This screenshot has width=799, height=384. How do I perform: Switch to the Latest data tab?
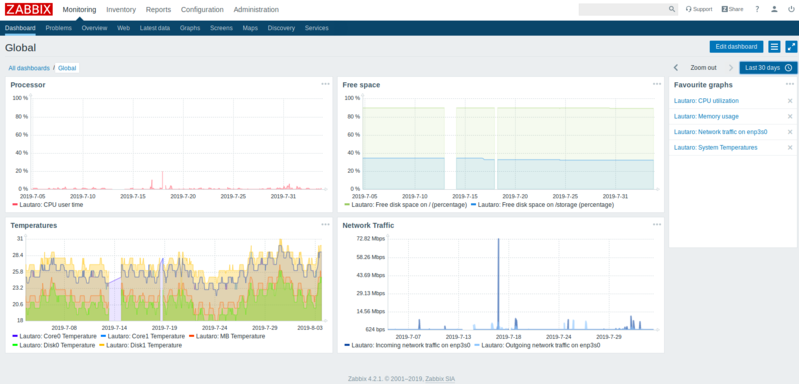[154, 28]
